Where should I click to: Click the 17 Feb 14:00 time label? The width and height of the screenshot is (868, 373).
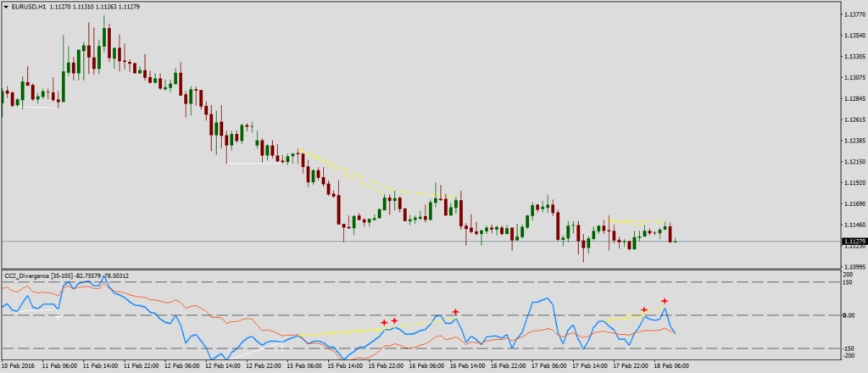coord(591,365)
